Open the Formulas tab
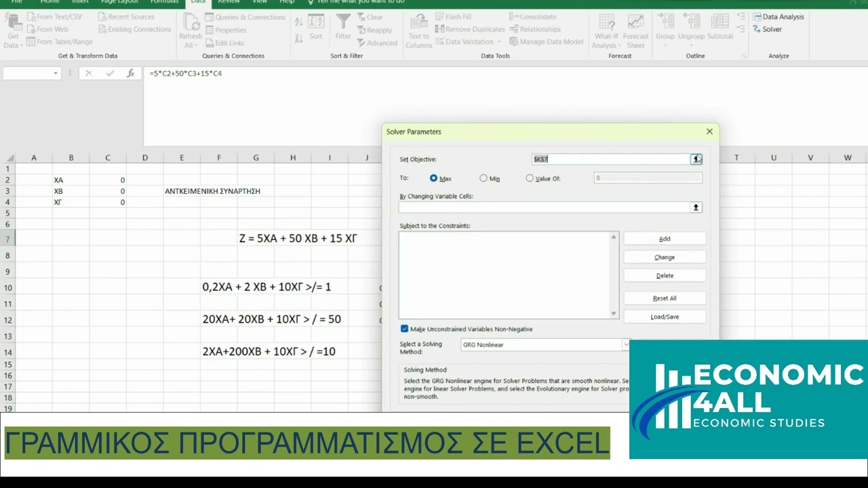The width and height of the screenshot is (868, 488). click(164, 2)
